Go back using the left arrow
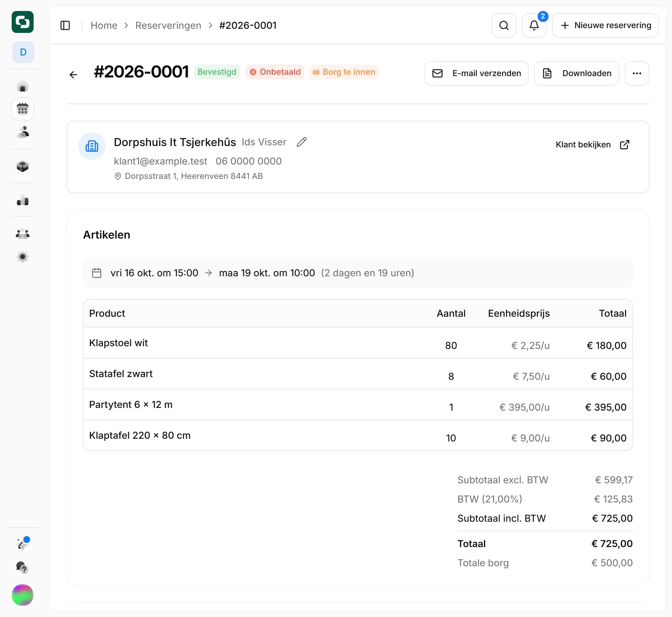The image size is (672, 617). click(73, 74)
